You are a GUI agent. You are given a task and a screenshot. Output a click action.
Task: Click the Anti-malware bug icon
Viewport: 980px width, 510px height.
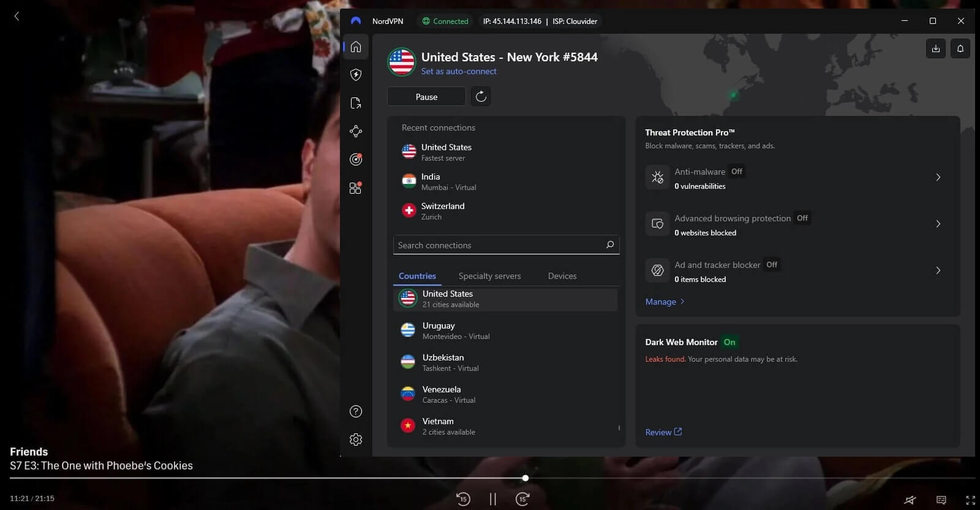coord(657,177)
